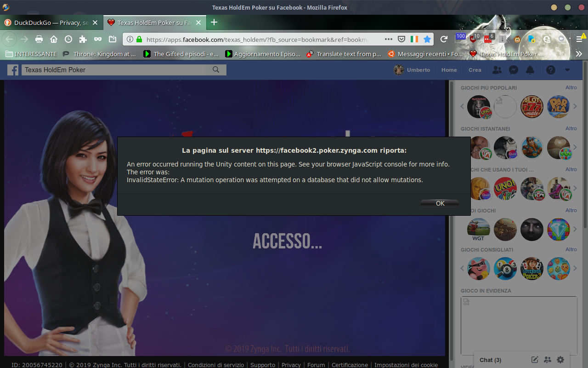Open the Messenger icon in Facebook header

click(x=514, y=70)
